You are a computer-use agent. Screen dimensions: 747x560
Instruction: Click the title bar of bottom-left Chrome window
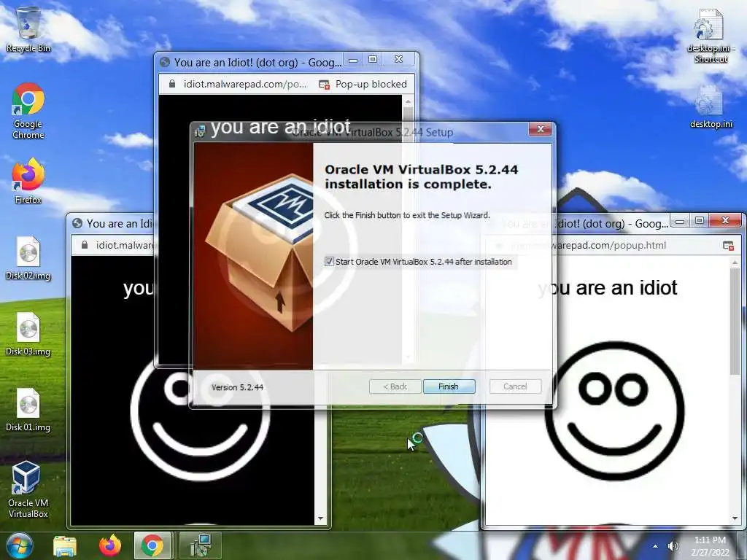click(x=112, y=223)
